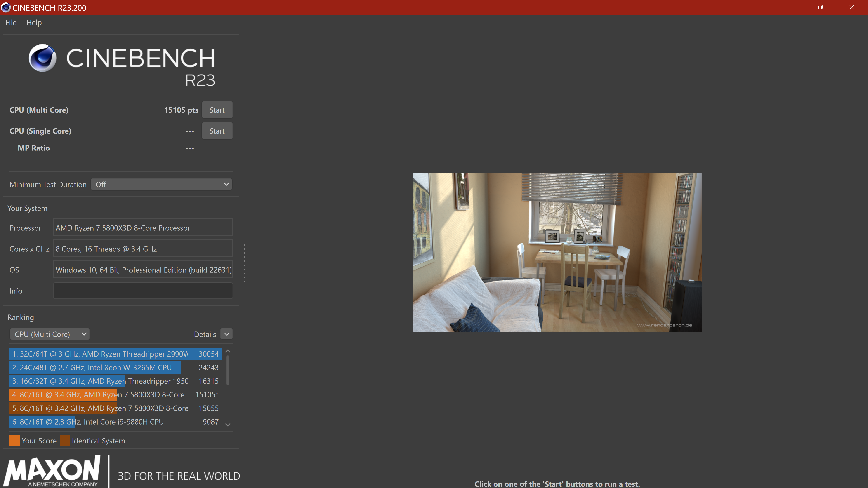Start the CPU Single Core test

tap(217, 131)
